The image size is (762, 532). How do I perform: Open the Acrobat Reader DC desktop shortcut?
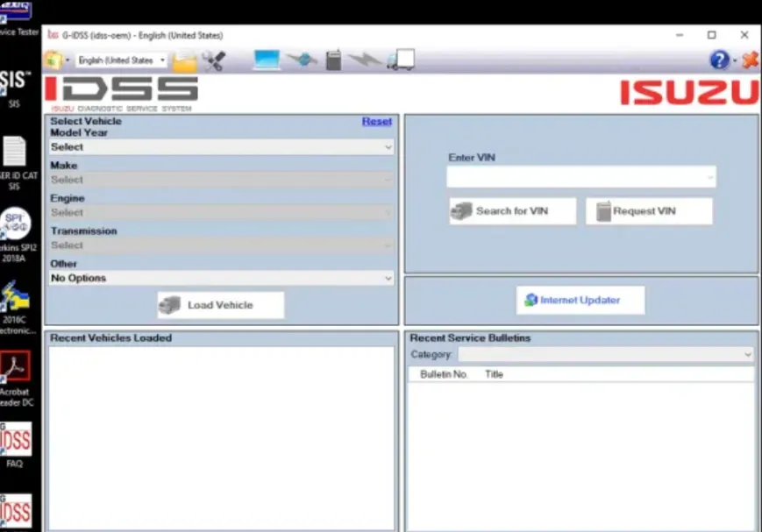(x=15, y=371)
